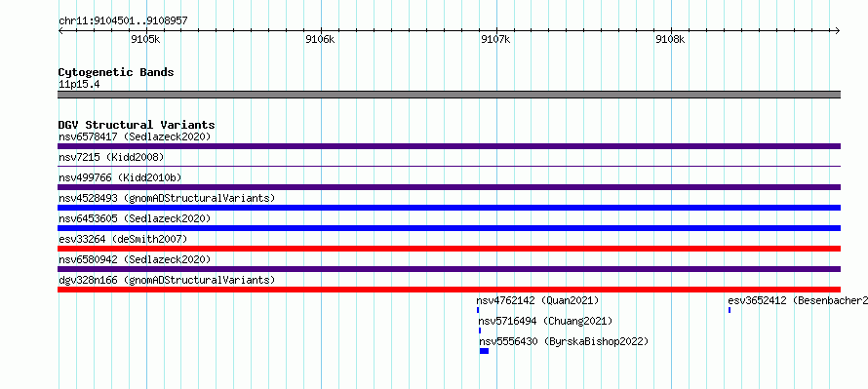Screen dimensions: 868x389
Task: Click the 9106k ruler tick label
Action: click(x=320, y=39)
